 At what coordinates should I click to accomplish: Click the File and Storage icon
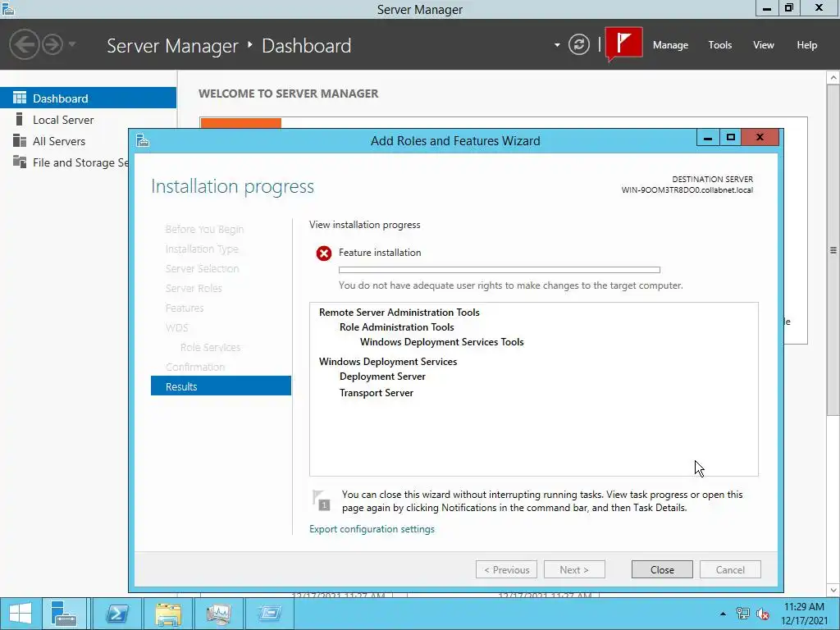coord(20,162)
